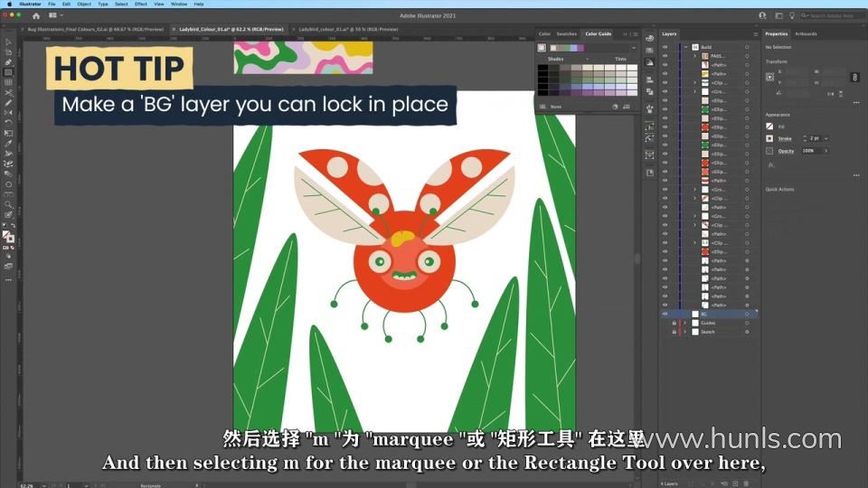Open the Opacity slider arrow

coord(826,151)
